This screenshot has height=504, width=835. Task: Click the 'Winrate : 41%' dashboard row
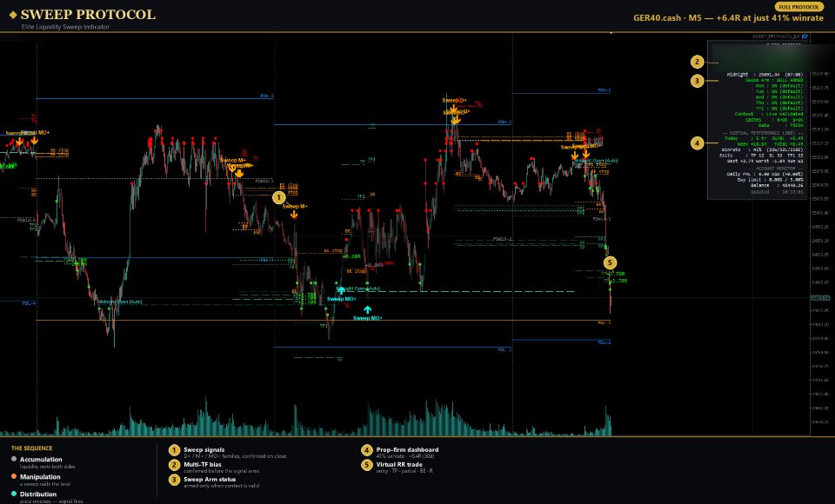(762, 149)
